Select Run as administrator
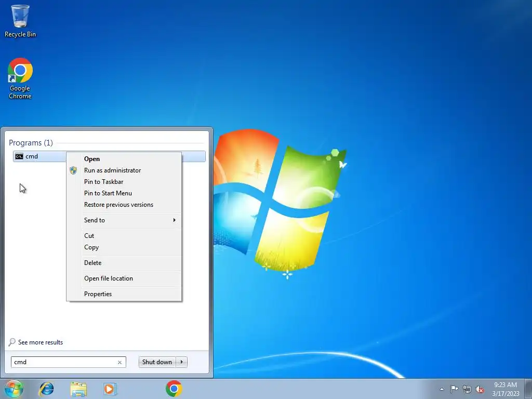532x399 pixels. (x=124, y=170)
